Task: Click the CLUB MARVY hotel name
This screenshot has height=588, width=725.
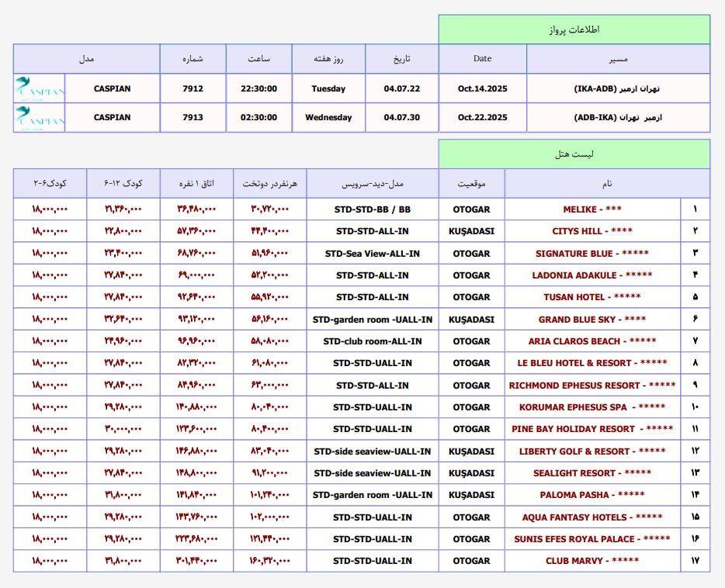Action: coord(592,561)
